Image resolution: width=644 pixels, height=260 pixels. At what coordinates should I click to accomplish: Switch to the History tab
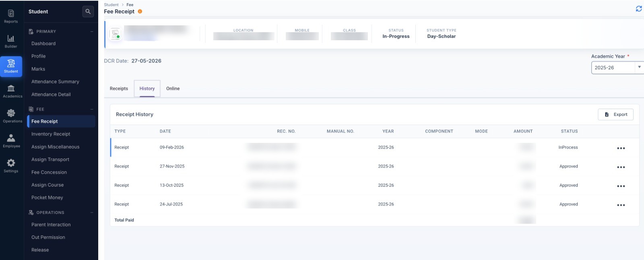point(147,89)
